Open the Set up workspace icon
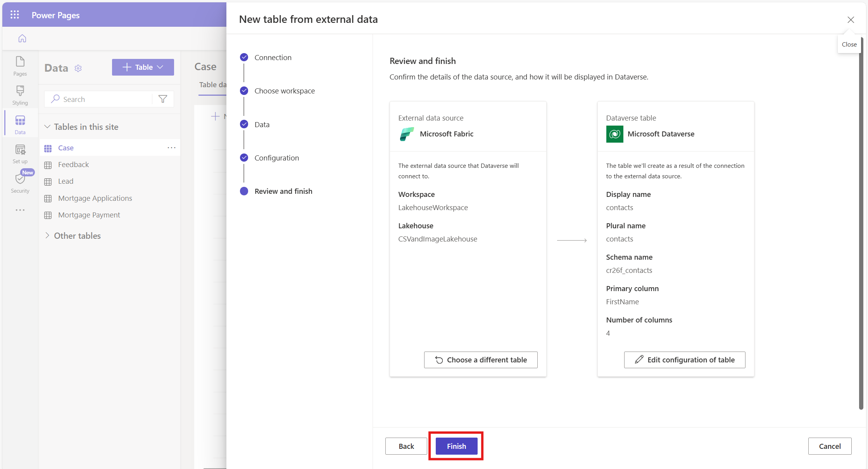This screenshot has height=469, width=868. 20,154
